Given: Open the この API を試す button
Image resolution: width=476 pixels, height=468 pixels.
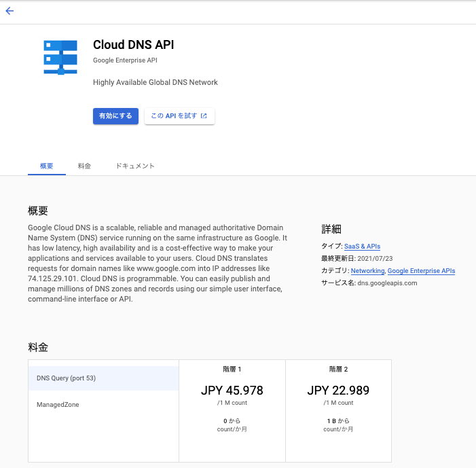Looking at the screenshot, I should click(179, 116).
